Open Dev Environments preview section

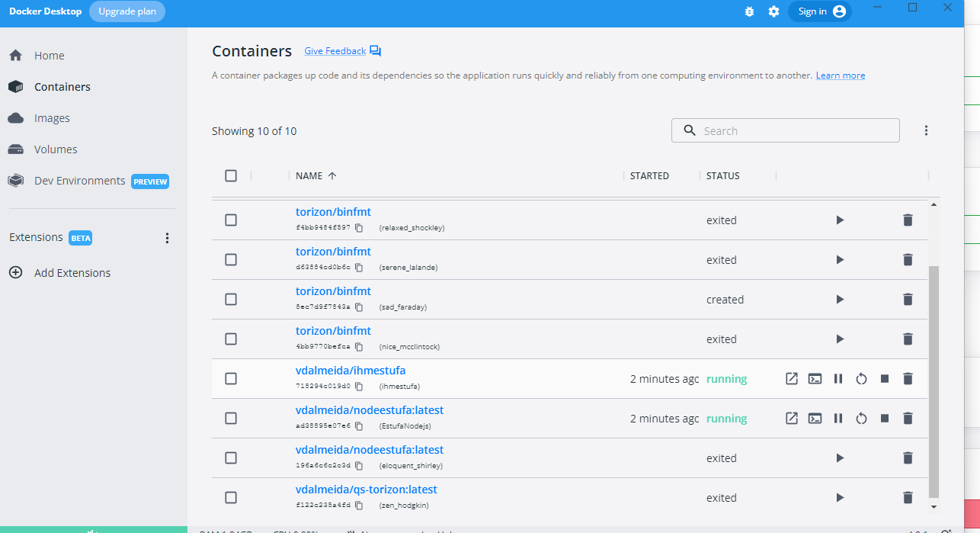[x=79, y=181]
